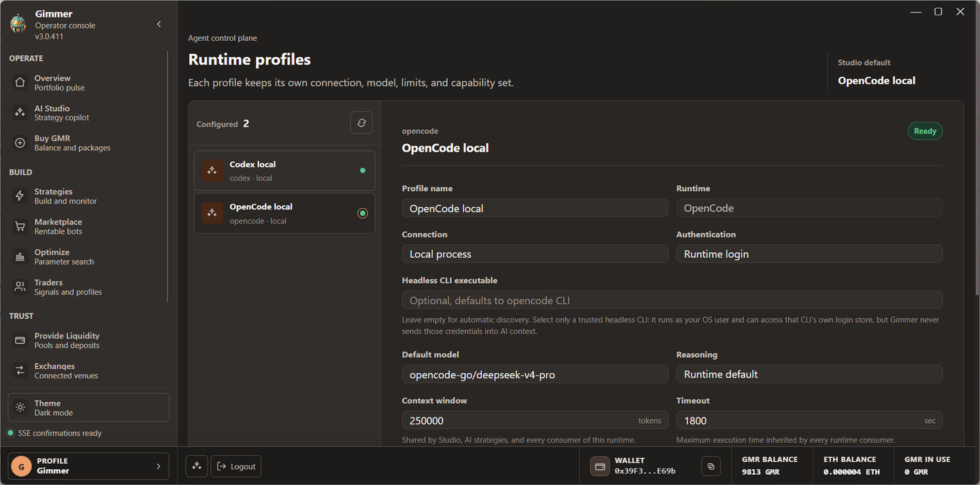The width and height of the screenshot is (980, 485).
Task: Click the Marketplace cart icon
Action: click(x=20, y=227)
